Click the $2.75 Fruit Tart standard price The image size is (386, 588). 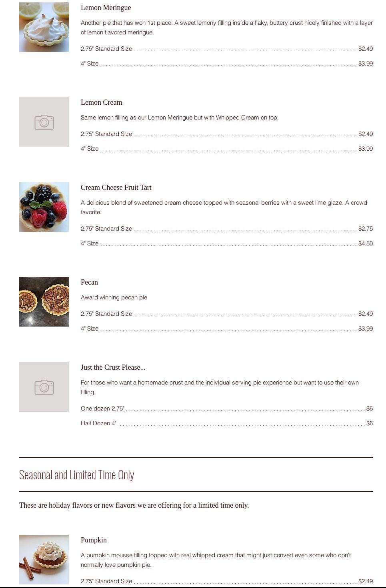(x=365, y=229)
